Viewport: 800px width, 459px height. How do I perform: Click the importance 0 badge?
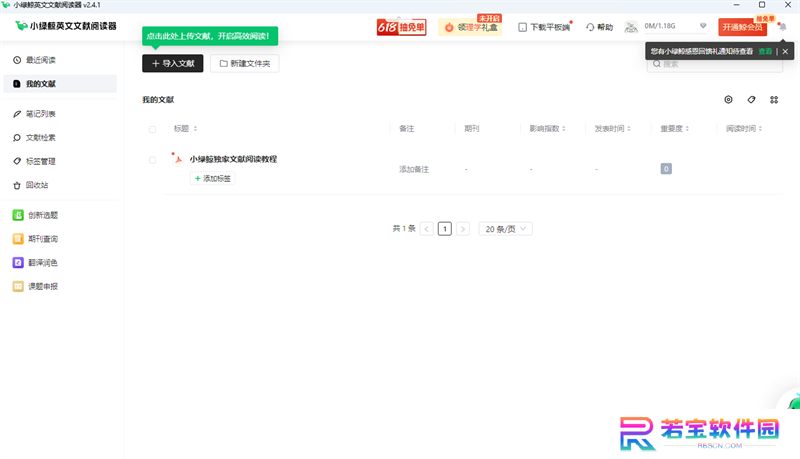pos(666,169)
